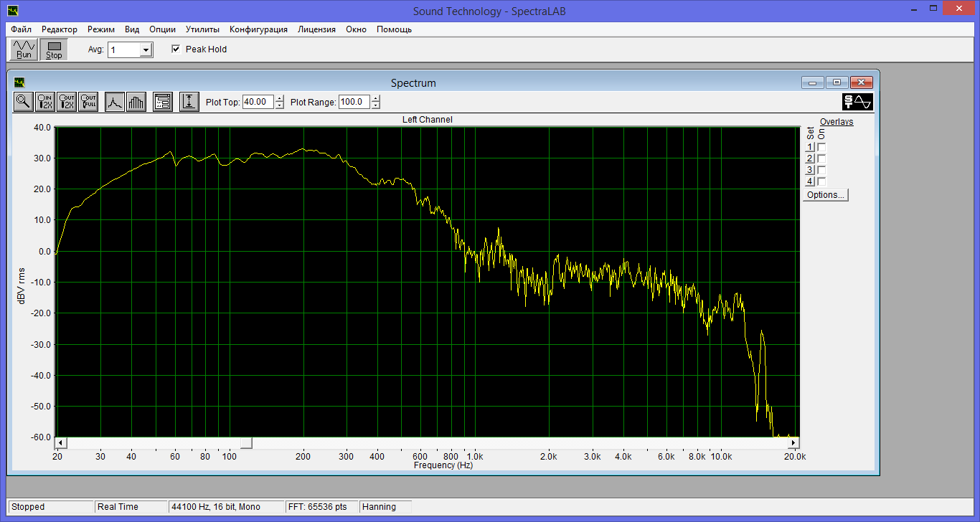Increase Plot Top value with up arrow

coord(280,99)
